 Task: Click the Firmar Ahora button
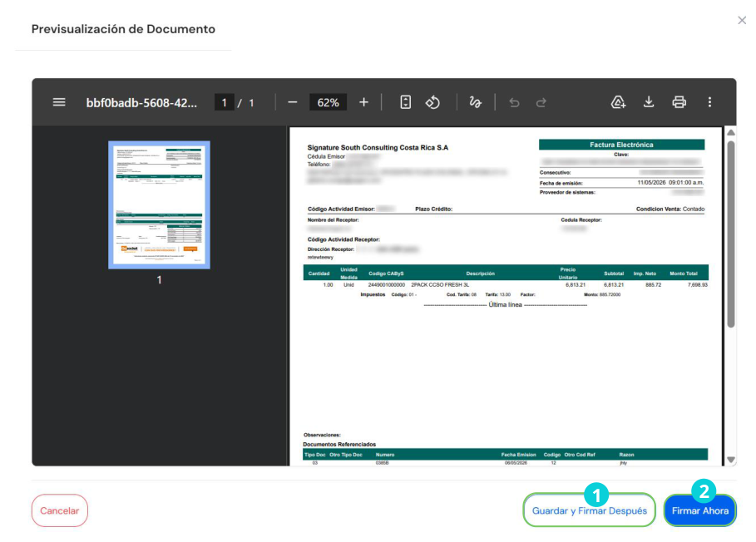pos(700,510)
